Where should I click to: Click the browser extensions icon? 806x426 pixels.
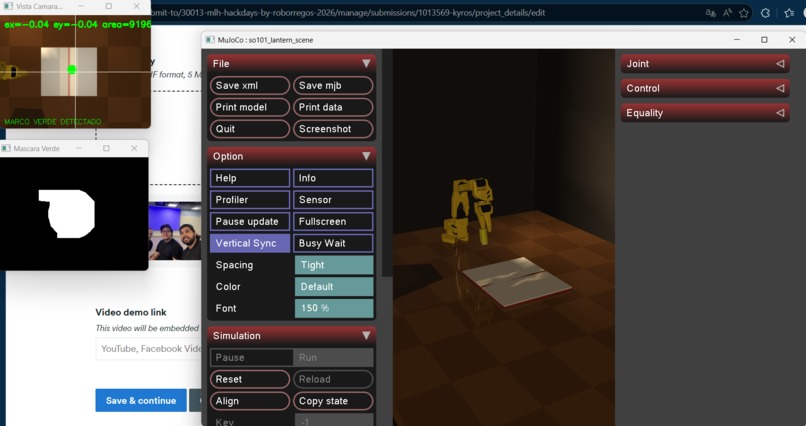click(765, 13)
